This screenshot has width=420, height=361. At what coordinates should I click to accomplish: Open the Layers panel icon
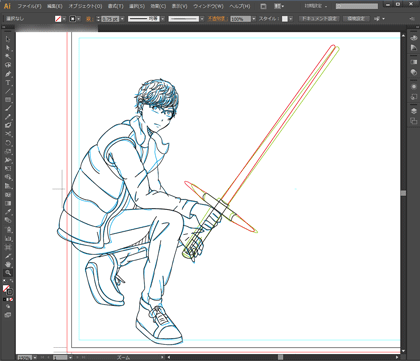[413, 111]
